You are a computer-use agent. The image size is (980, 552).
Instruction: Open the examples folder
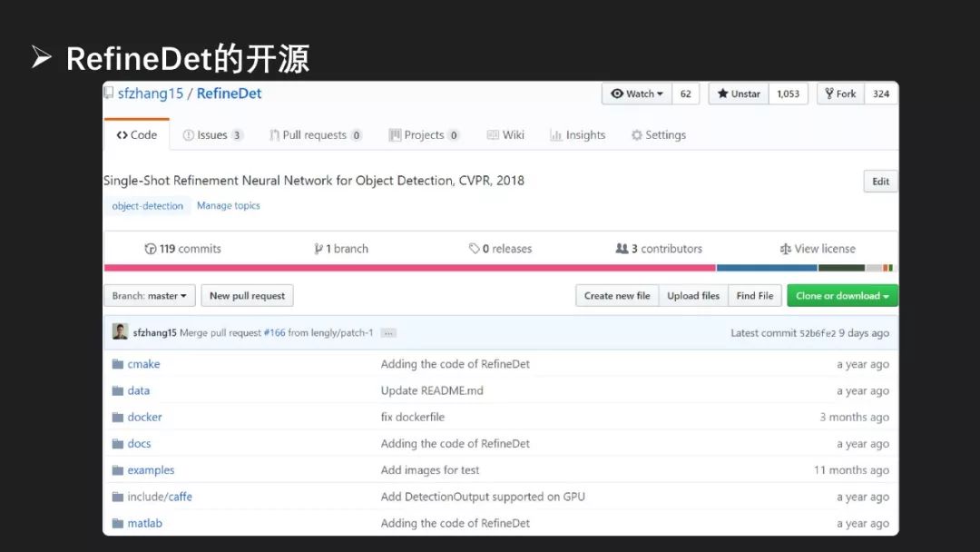click(151, 470)
